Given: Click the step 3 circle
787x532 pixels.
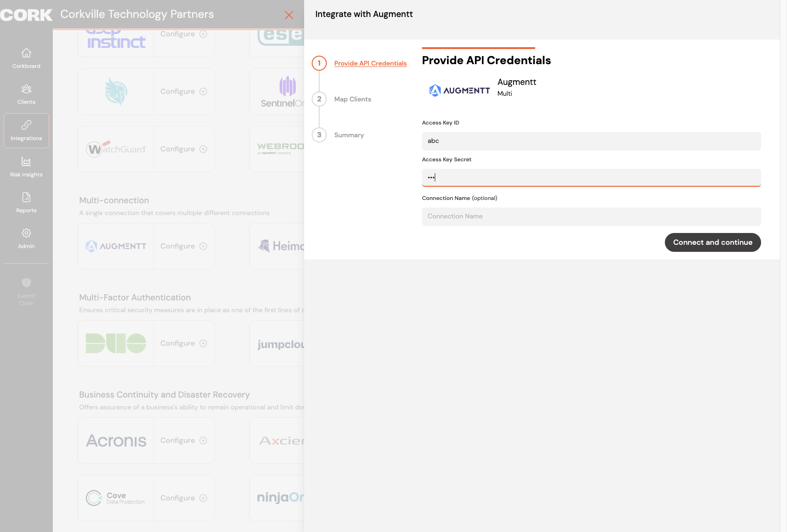Looking at the screenshot, I should click(319, 135).
